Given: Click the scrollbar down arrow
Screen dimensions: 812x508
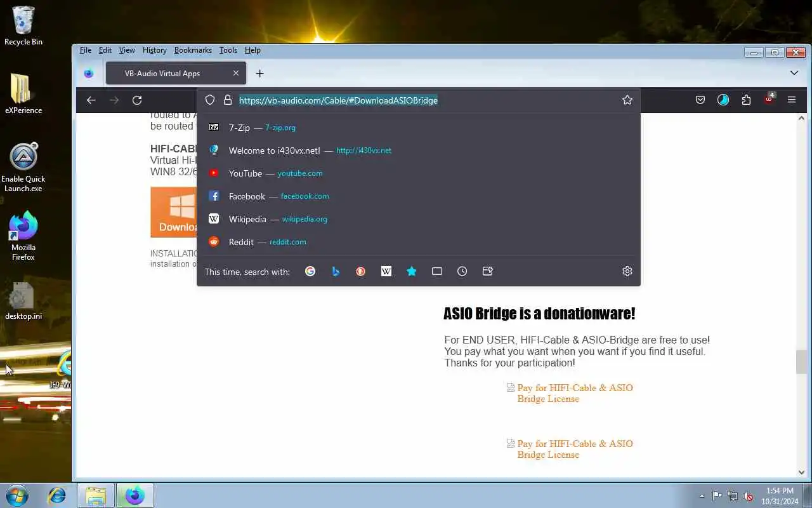Looking at the screenshot, I should click(x=801, y=472).
